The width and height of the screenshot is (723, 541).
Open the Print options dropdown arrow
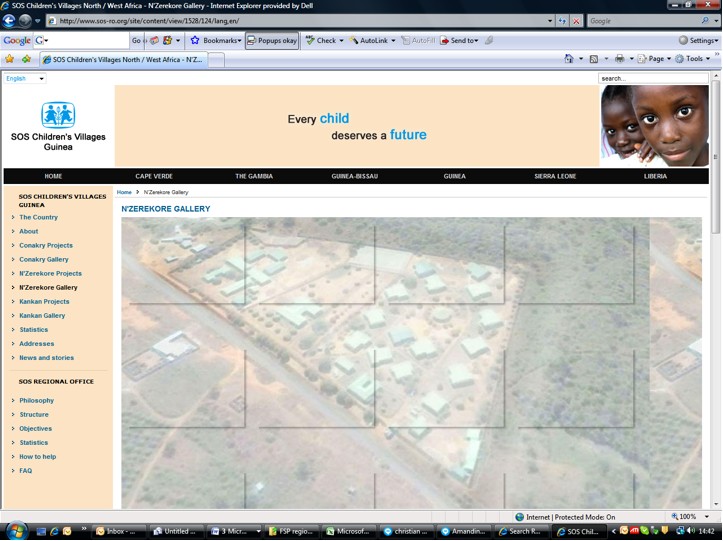coord(631,59)
